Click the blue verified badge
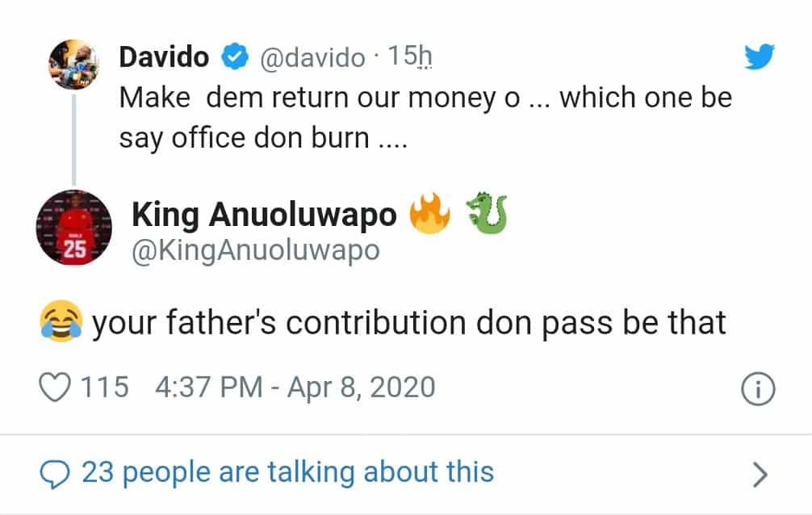Screen dimensions: 812x515 [x=235, y=57]
